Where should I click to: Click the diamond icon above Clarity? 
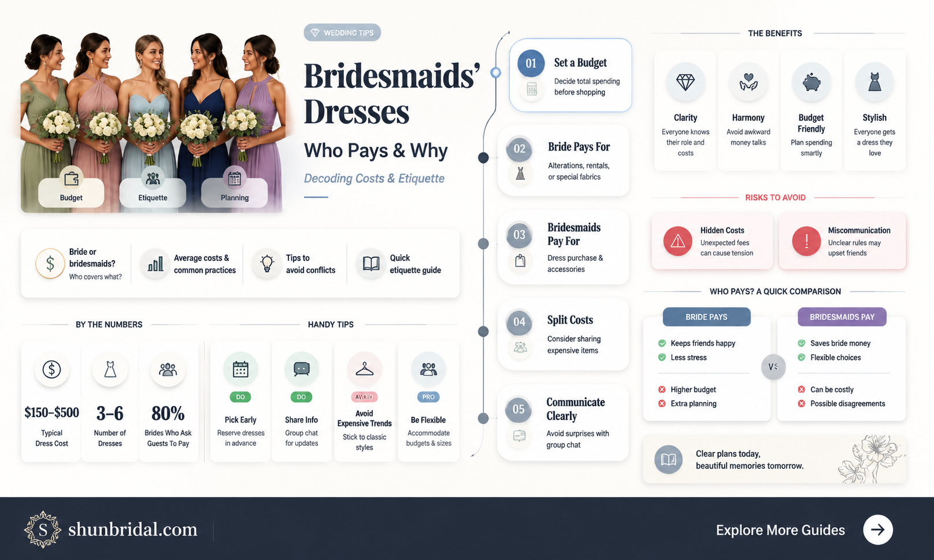tap(685, 82)
